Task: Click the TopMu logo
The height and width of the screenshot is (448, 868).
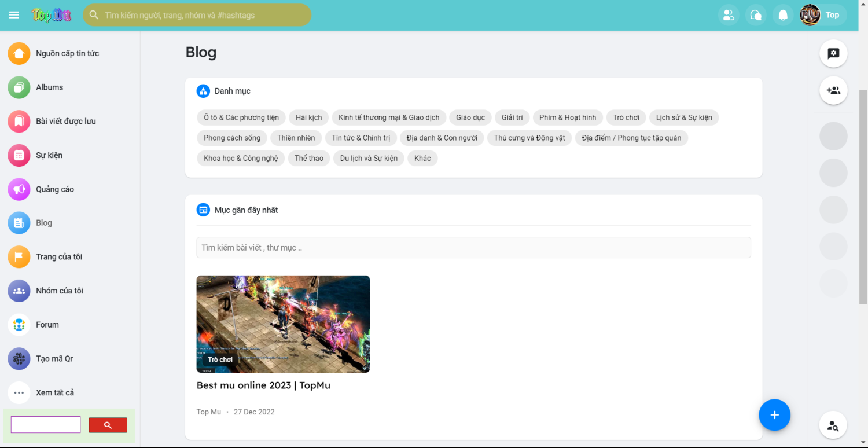Action: 52,15
